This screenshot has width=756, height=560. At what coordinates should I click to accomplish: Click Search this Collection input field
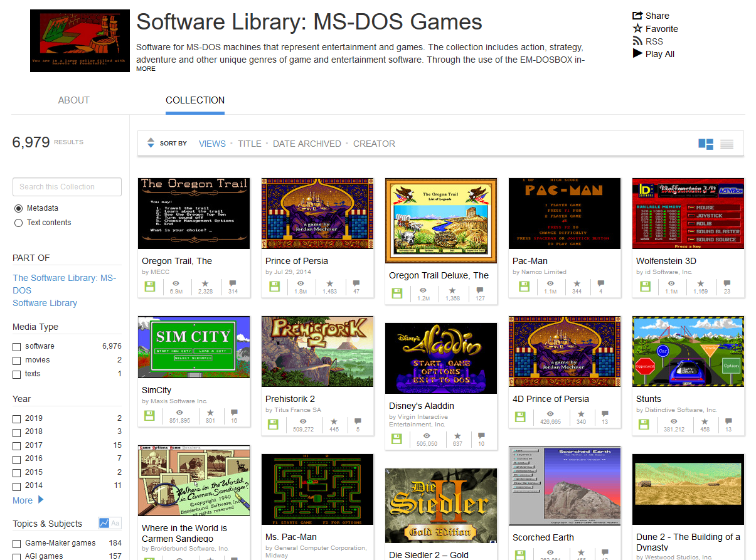[67, 187]
